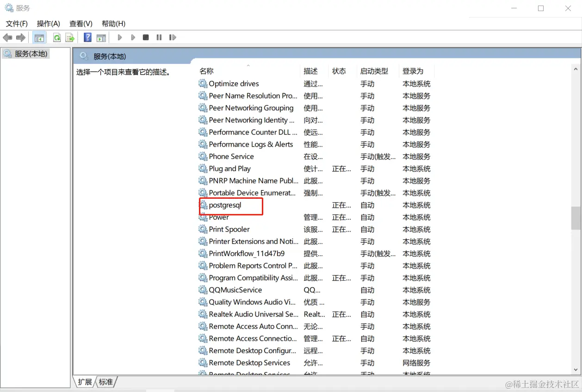Select the Peer Networking Identity ... service
582x392 pixels.
(252, 120)
